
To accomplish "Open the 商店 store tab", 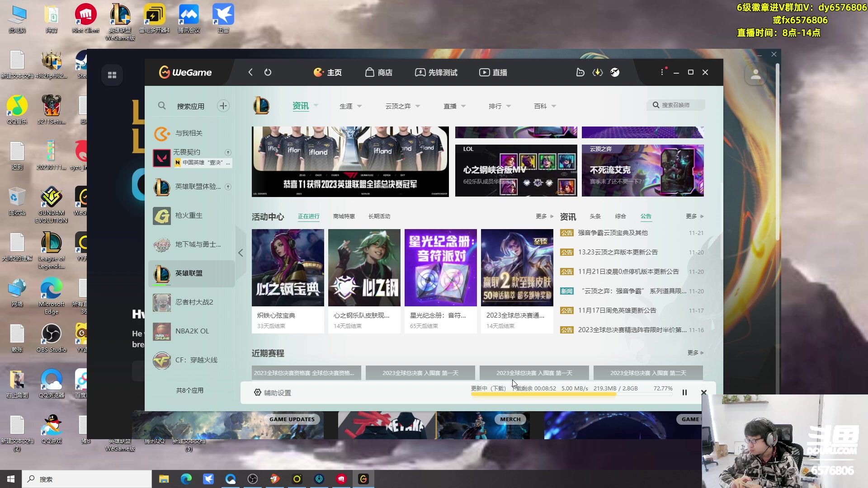I will [379, 72].
